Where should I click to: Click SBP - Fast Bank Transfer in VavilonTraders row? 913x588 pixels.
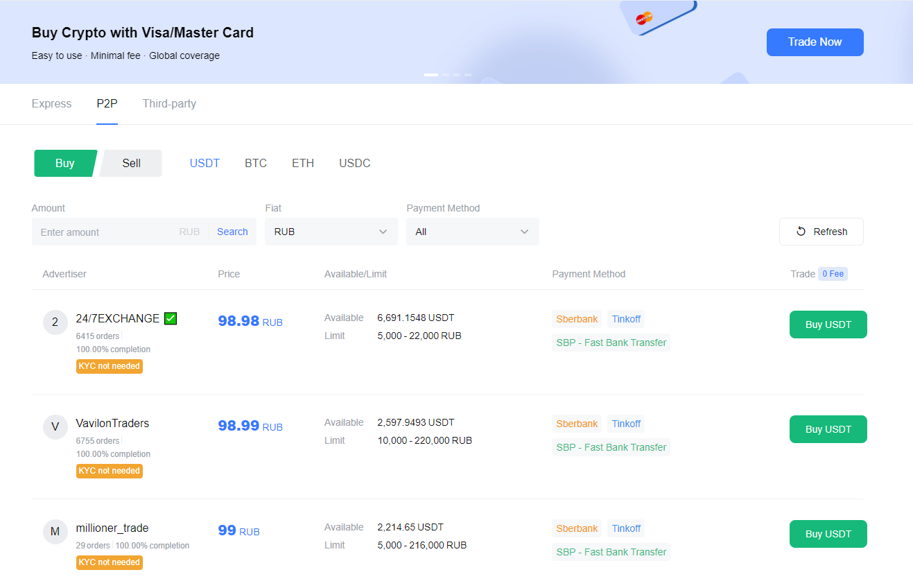(611, 447)
